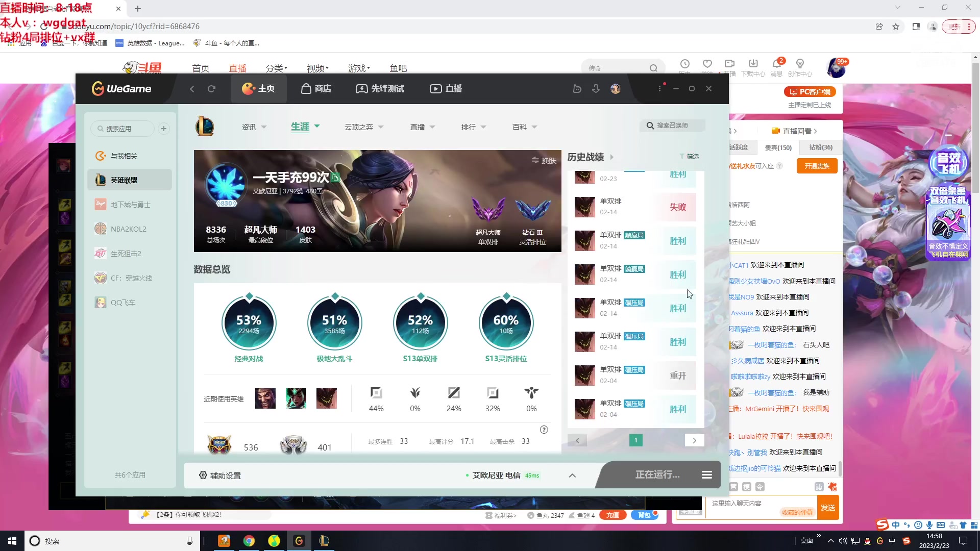Open Chrome from the Windows taskbar
Image resolution: width=980 pixels, height=551 pixels.
point(249,541)
